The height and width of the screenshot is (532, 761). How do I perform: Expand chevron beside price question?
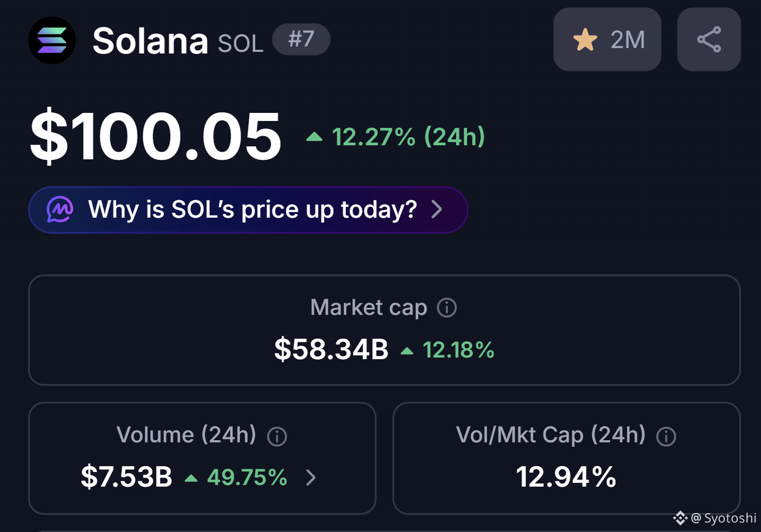tap(437, 210)
